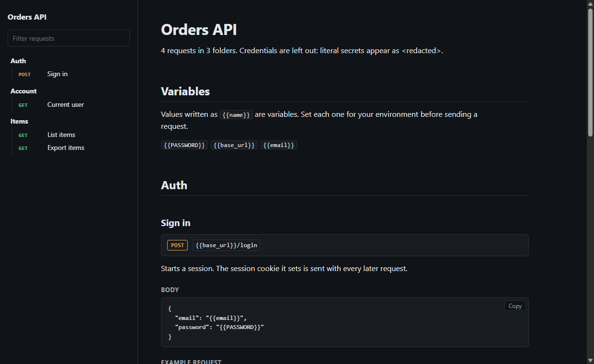Select the Account folder heading in sidebar
594x364 pixels.
pyautogui.click(x=23, y=91)
